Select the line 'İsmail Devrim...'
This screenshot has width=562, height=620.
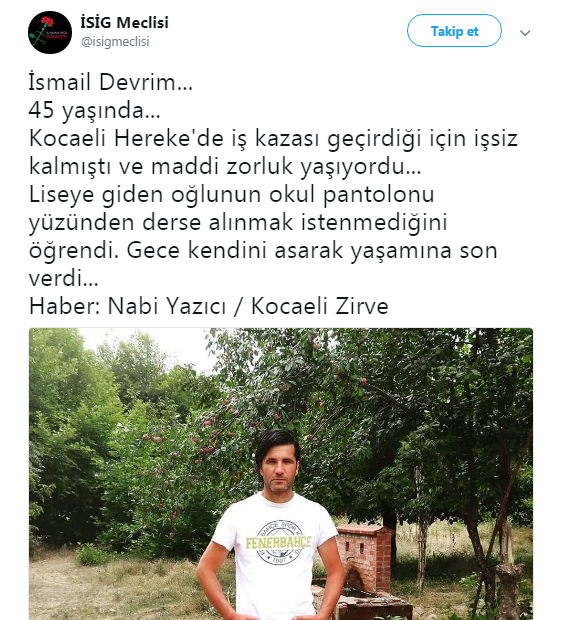coord(110,82)
